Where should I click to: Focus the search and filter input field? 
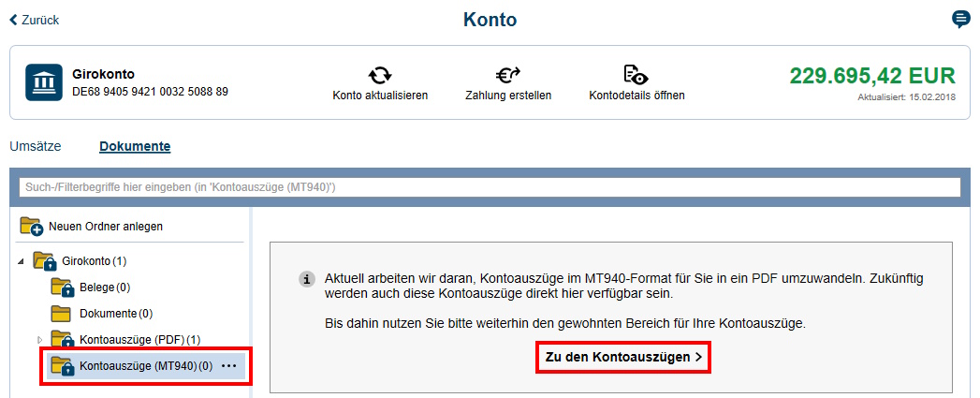click(x=490, y=187)
